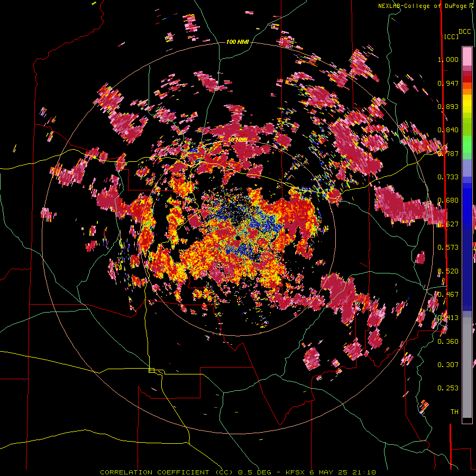Select the 0.413 color scale value
The image size is (476, 476).
coord(448,318)
